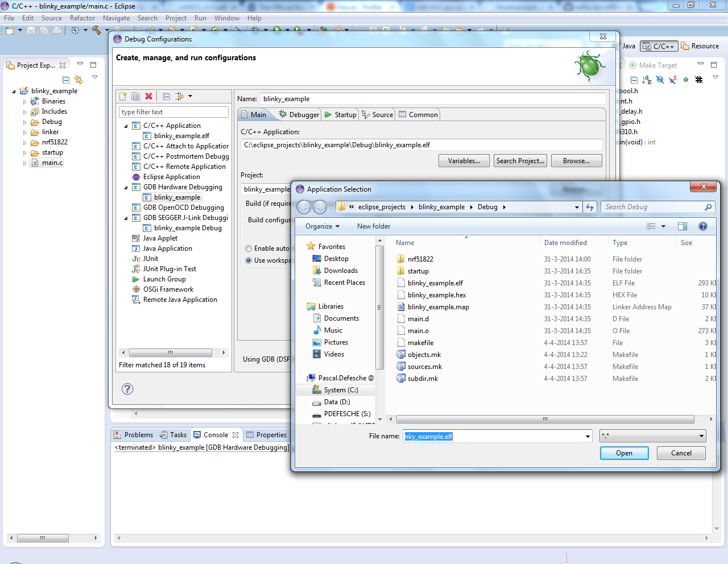This screenshot has height=564, width=728.
Task: Click the Group Includes crossed-grid icon in Outline
Action: click(x=699, y=80)
